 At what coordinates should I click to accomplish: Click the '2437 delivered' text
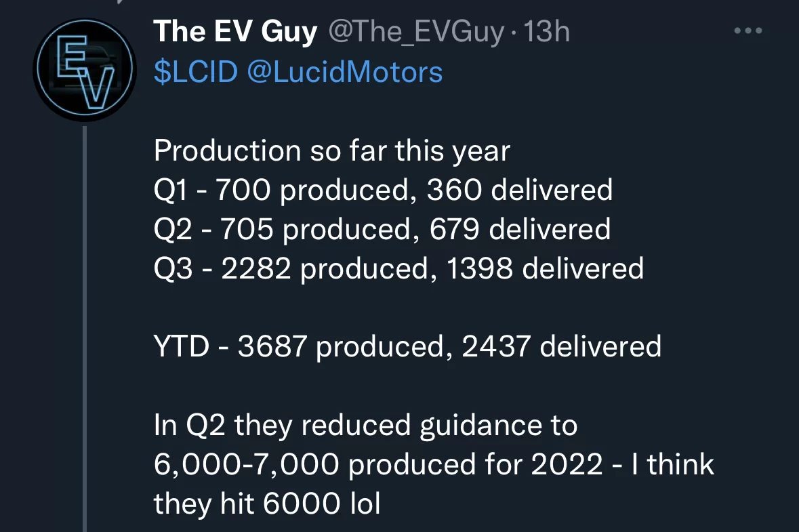[562, 346]
